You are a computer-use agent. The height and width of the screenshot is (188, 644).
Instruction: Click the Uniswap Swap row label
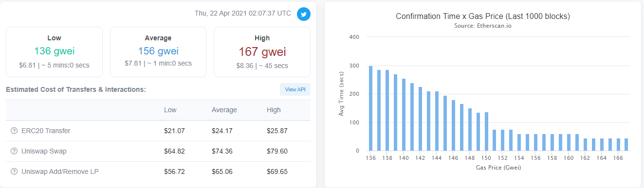tap(44, 151)
